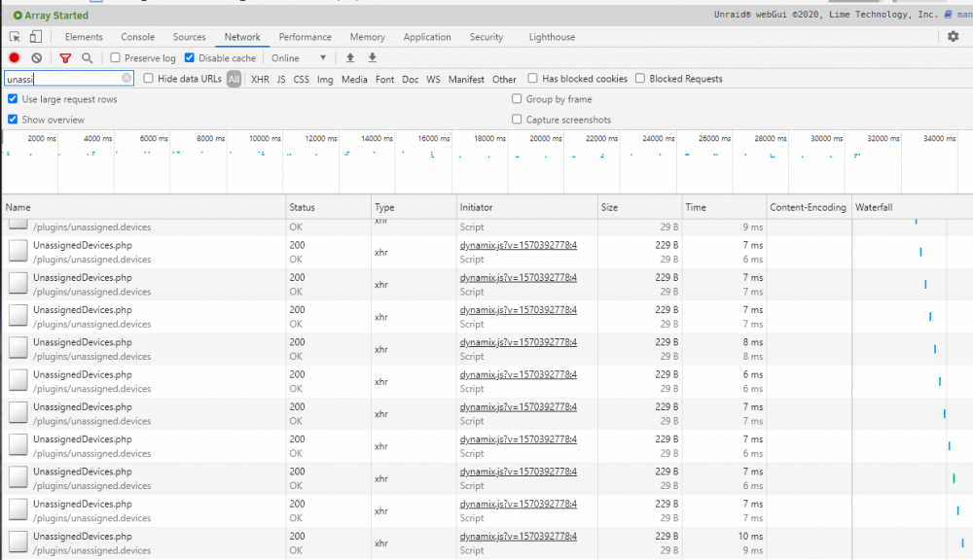This screenshot has height=560, width=973.
Task: Open dynamix.js initiator link in 10 ms row
Action: tap(519, 536)
